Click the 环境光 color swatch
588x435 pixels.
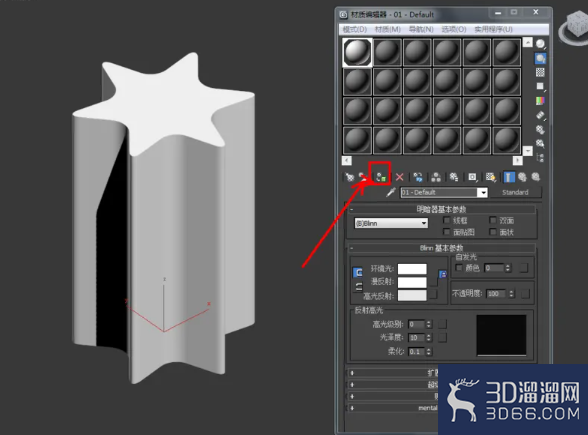coord(412,269)
